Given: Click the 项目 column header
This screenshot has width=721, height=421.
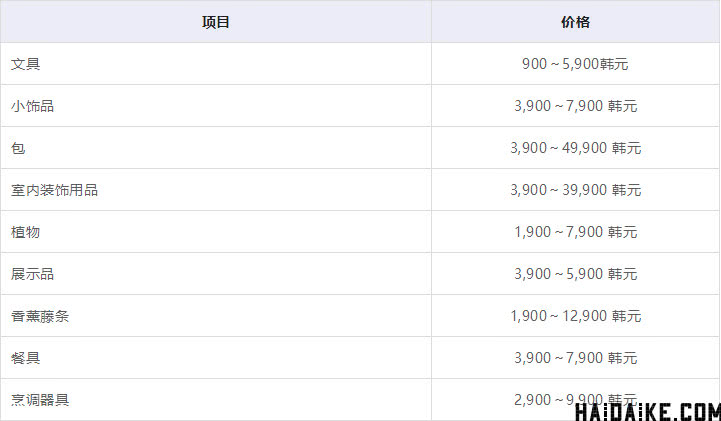Looking at the screenshot, I should (216, 22).
